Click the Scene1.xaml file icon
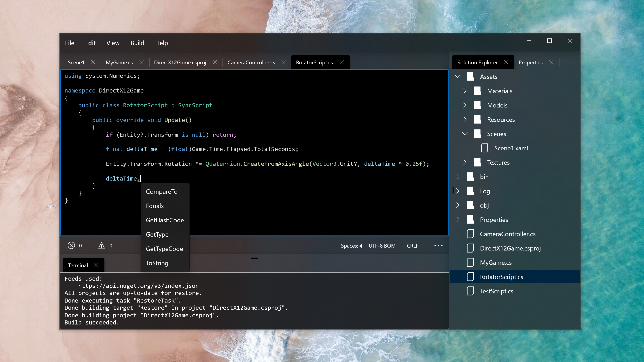Viewport: 644px width, 362px height. coord(484,148)
